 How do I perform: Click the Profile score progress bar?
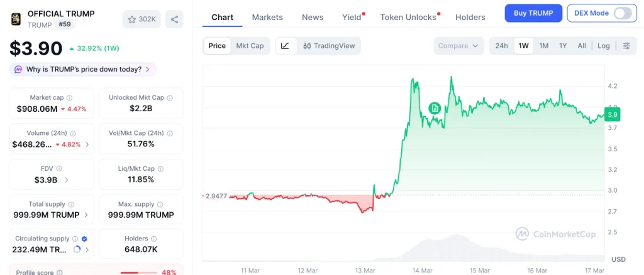tap(138, 272)
